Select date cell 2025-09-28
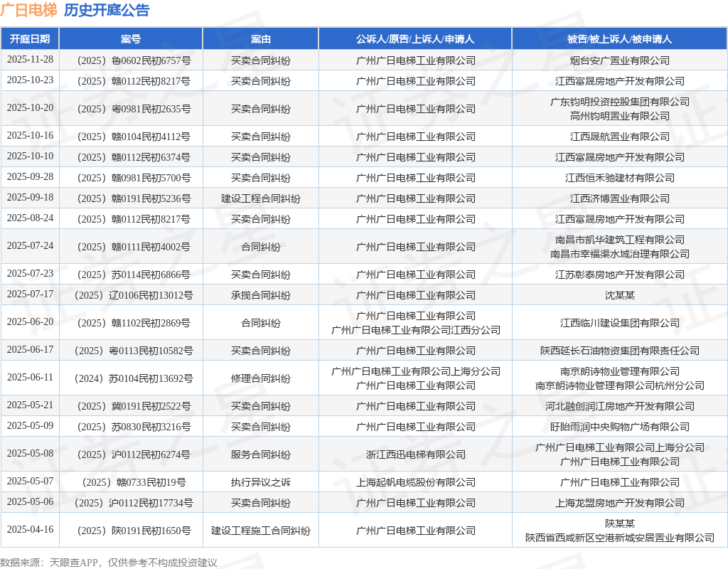 30,177
